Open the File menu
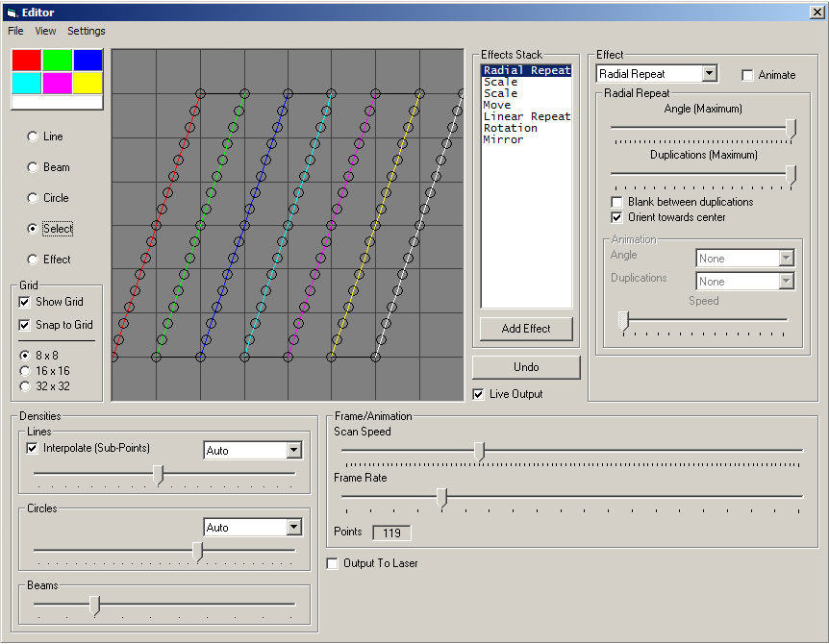The width and height of the screenshot is (829, 644). point(15,31)
